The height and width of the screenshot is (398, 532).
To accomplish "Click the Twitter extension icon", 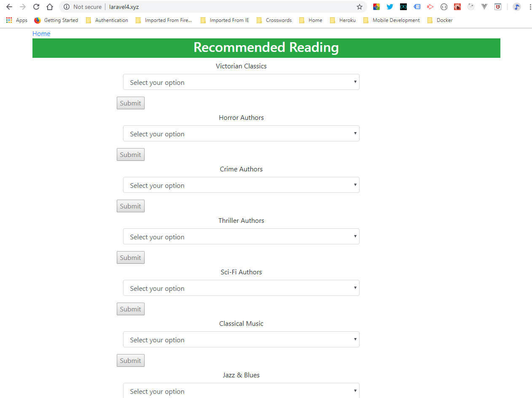I will pyautogui.click(x=390, y=7).
